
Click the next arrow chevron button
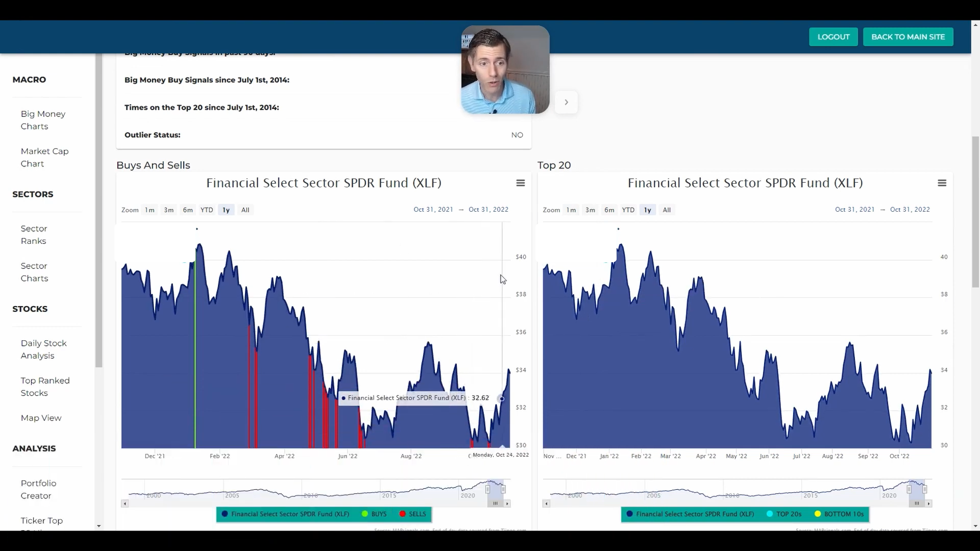click(566, 102)
